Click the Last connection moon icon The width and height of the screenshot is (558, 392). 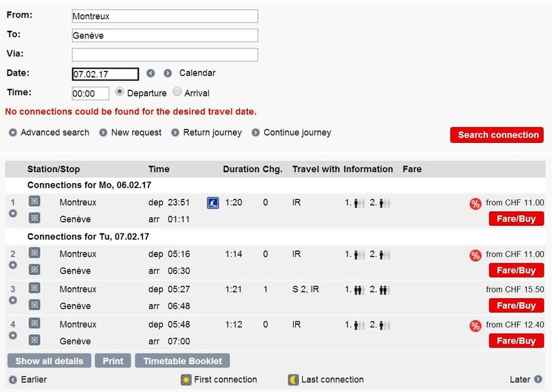(293, 380)
